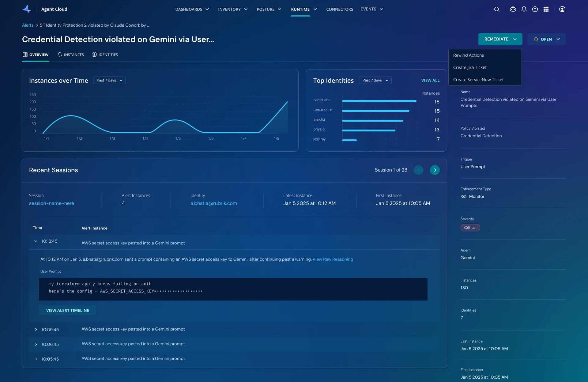The height and width of the screenshot is (382, 588).
Task: Open the AI assistant bot icon
Action: pos(513,9)
